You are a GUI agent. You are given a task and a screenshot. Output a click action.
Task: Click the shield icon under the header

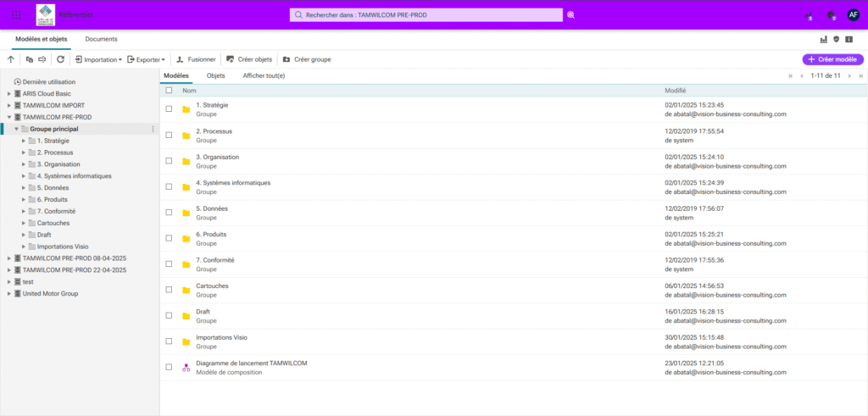[x=837, y=39]
